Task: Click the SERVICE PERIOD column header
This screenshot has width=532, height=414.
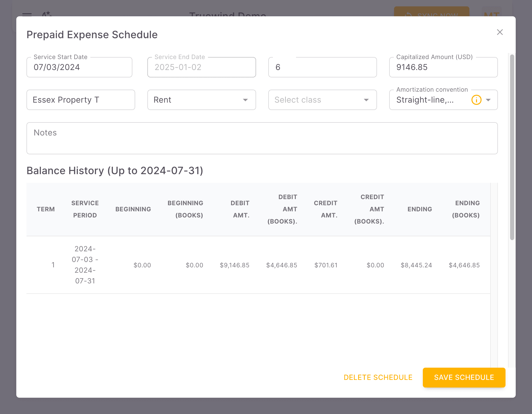Action: [x=85, y=209]
